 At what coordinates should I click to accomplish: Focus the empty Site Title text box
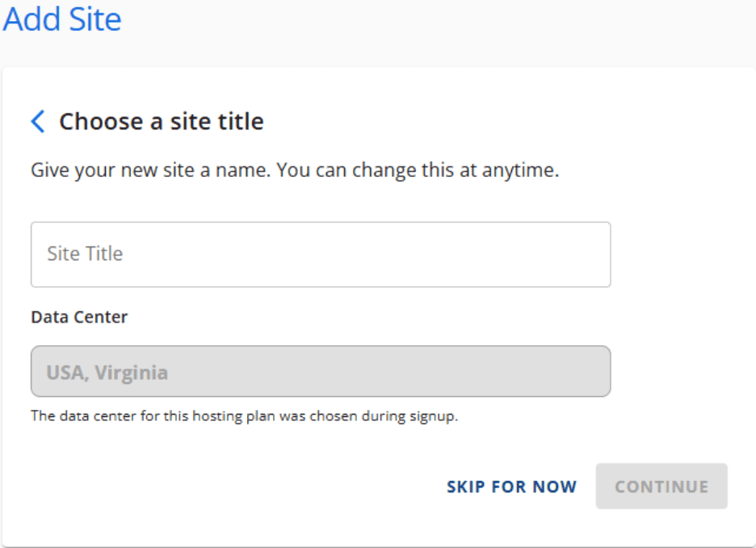point(321,254)
